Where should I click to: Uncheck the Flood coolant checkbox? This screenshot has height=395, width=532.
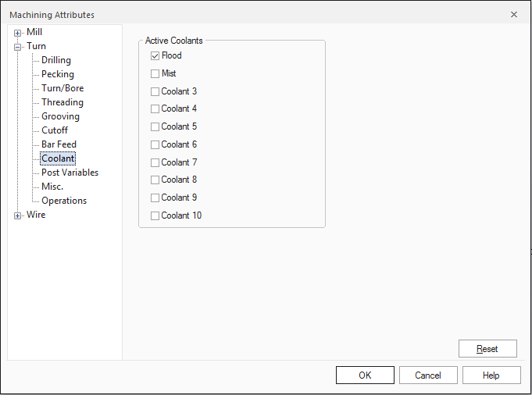tap(155, 56)
